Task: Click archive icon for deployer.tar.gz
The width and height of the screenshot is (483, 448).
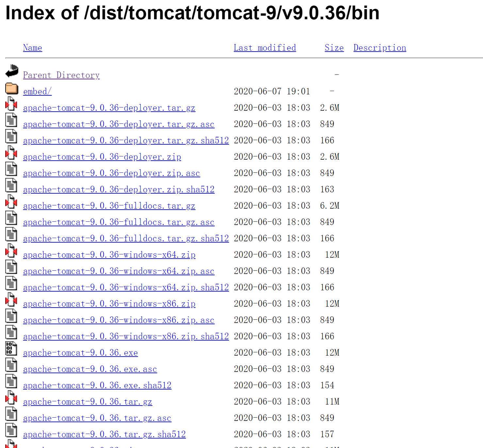Action: tap(11, 104)
